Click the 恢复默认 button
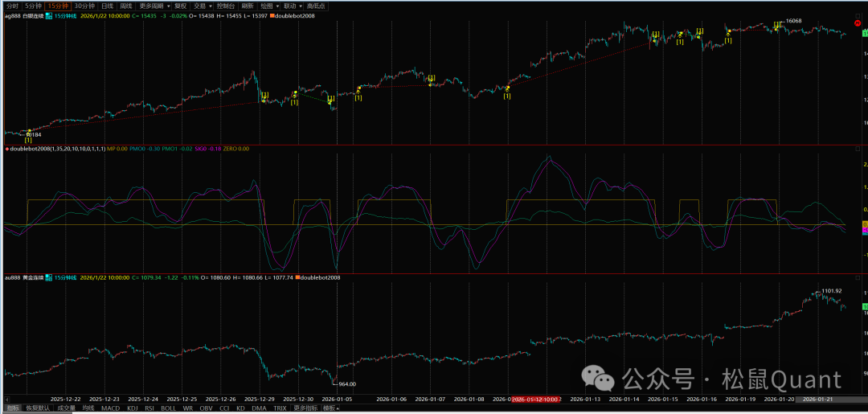The image size is (868, 414). 37,408
